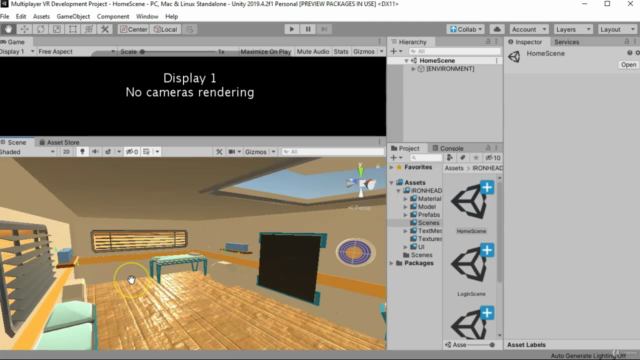Open the File menu
Image resolution: width=640 pixels, height=360 pixels.
4,17
